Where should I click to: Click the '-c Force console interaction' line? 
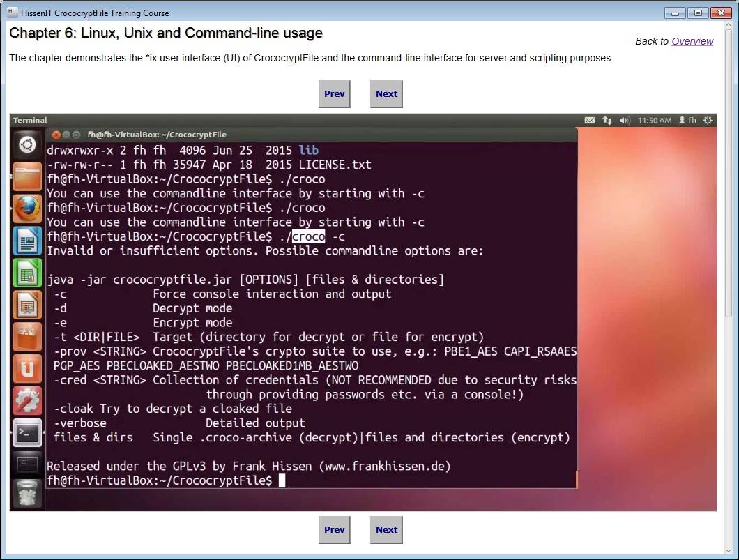222,294
